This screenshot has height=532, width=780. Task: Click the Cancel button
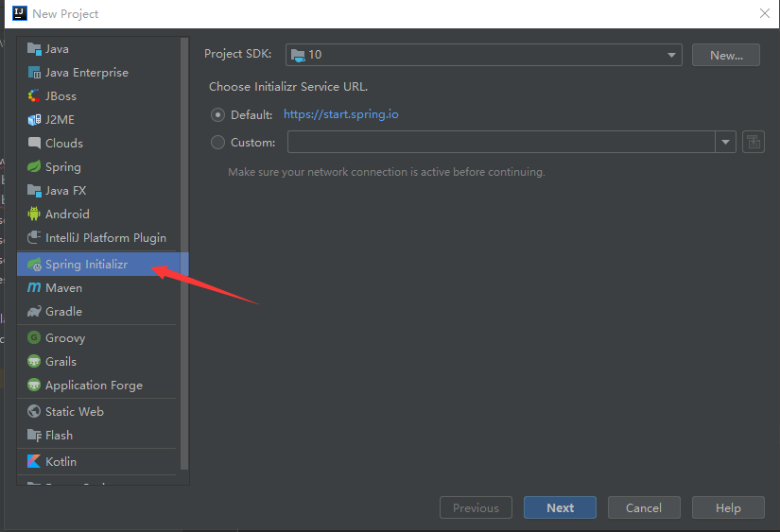click(x=644, y=507)
